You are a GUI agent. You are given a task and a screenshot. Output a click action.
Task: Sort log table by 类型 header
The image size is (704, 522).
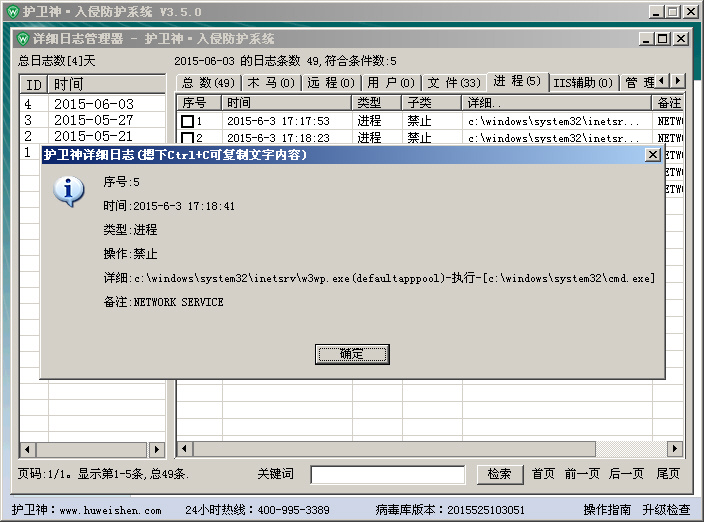[376, 103]
